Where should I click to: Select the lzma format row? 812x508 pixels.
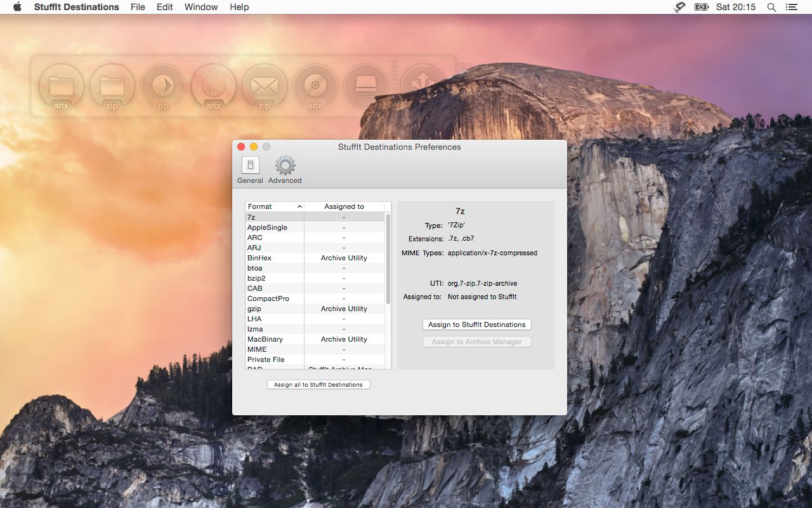(x=315, y=329)
